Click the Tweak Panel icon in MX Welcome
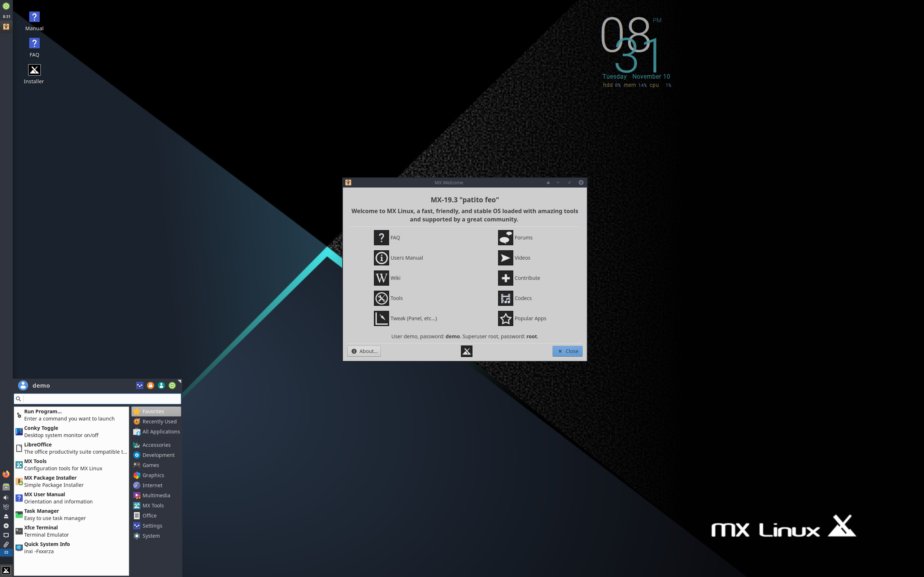924x577 pixels. [381, 318]
